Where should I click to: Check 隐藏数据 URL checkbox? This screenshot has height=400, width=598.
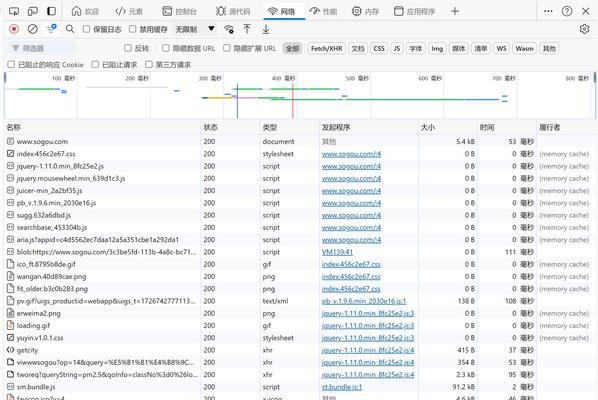pos(166,48)
